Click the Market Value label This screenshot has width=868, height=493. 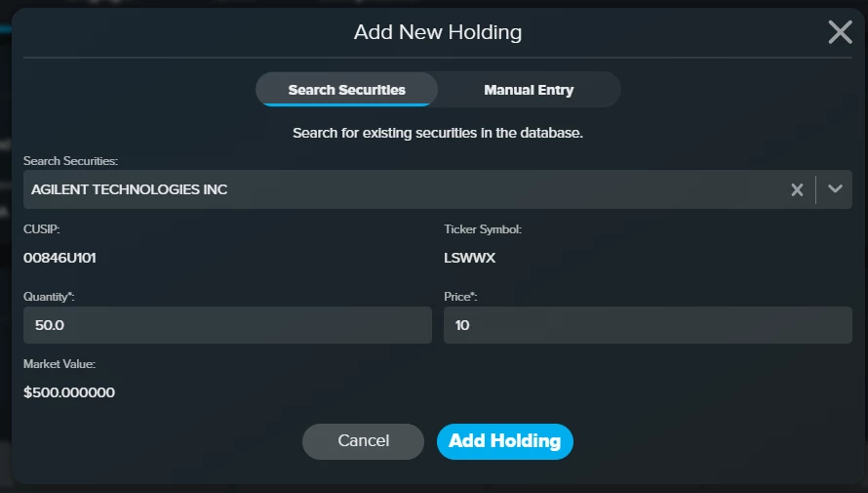pos(59,364)
